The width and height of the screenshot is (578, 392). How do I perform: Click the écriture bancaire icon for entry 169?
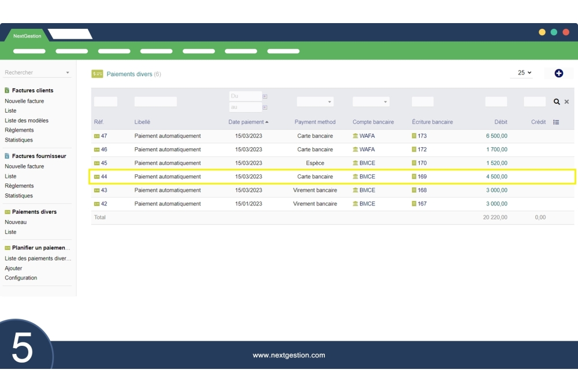click(414, 176)
